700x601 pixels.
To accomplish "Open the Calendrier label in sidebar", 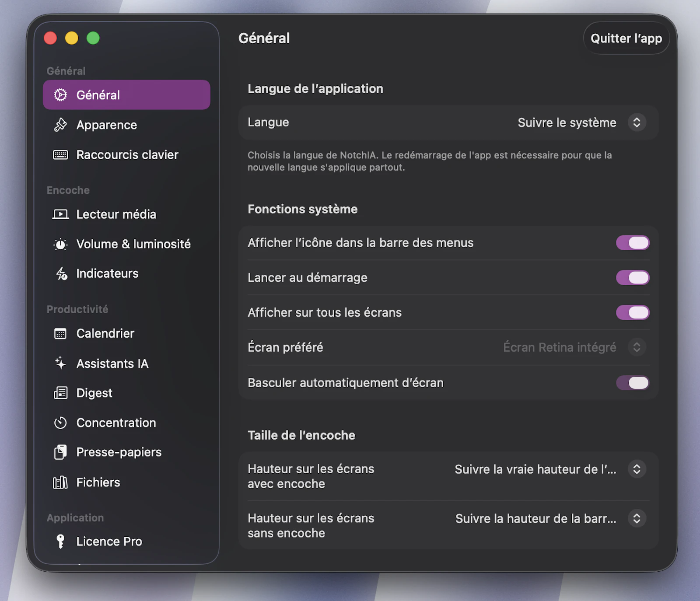I will 105,334.
